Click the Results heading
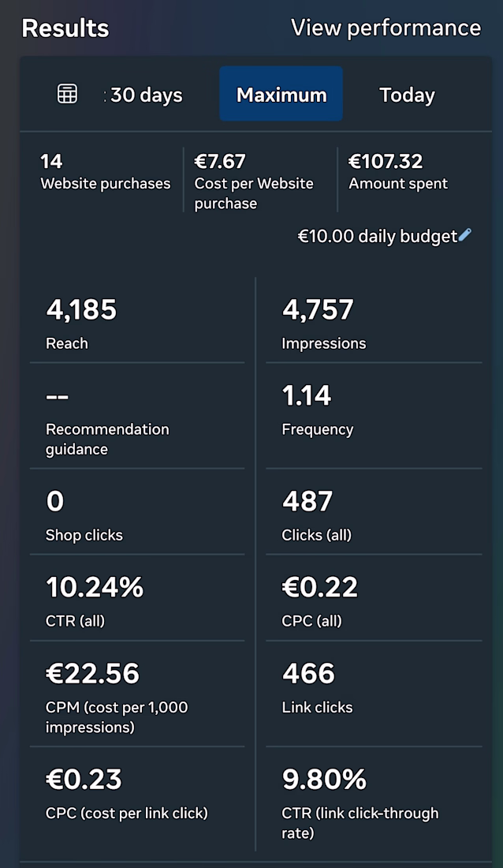The height and width of the screenshot is (868, 503). click(x=65, y=29)
